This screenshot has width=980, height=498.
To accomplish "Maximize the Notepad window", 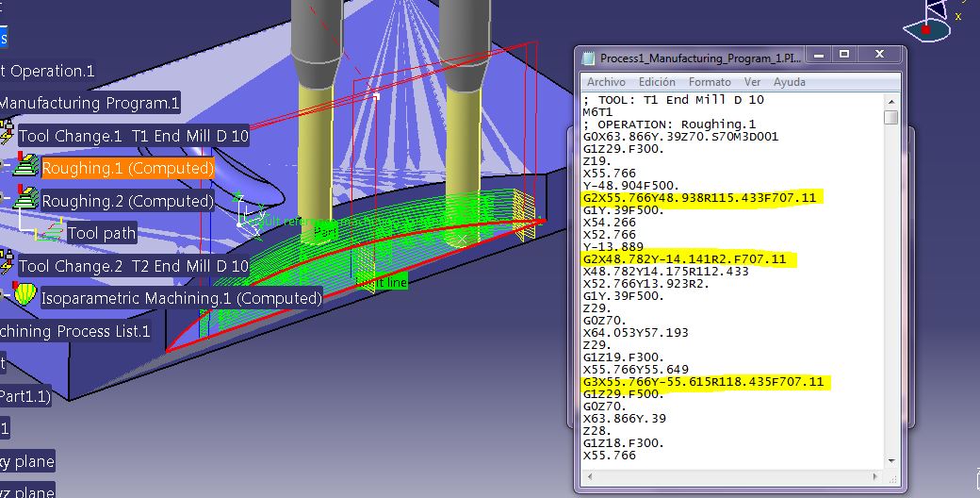I will pos(844,56).
